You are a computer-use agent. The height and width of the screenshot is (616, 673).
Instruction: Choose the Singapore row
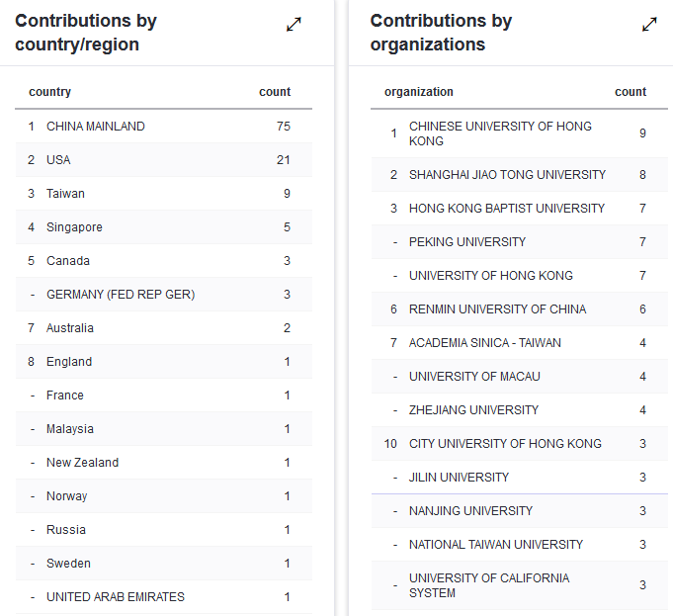74,227
